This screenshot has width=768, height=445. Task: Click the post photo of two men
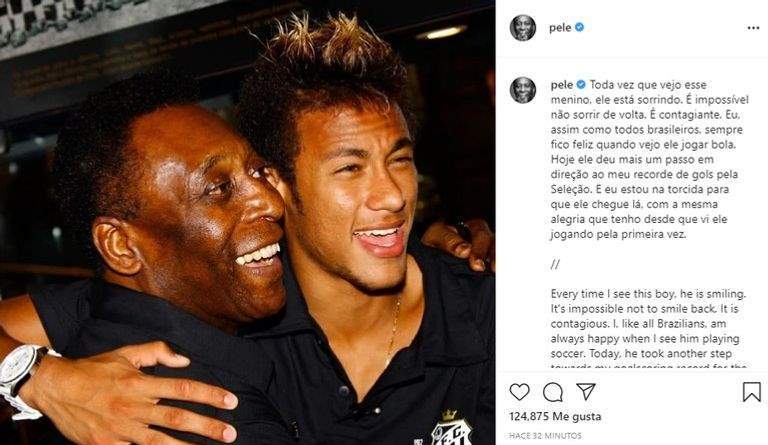pyautogui.click(x=247, y=222)
